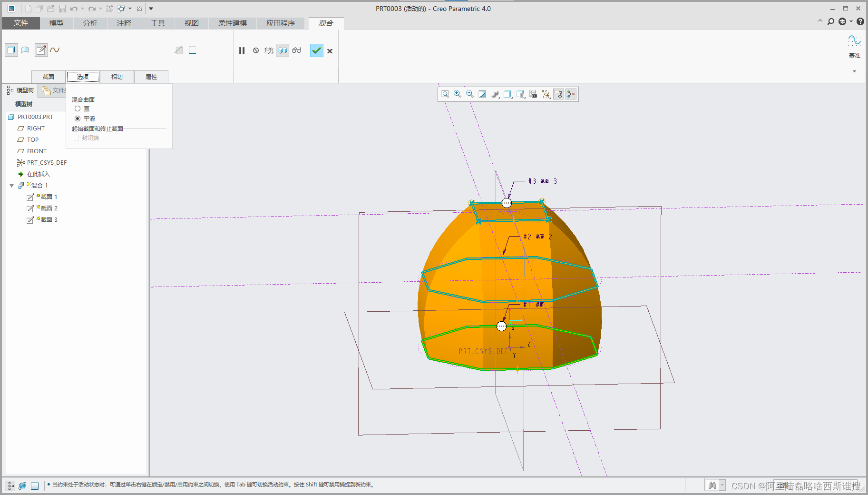Open the display style dropdown
This screenshot has width=868, height=495.
(495, 94)
